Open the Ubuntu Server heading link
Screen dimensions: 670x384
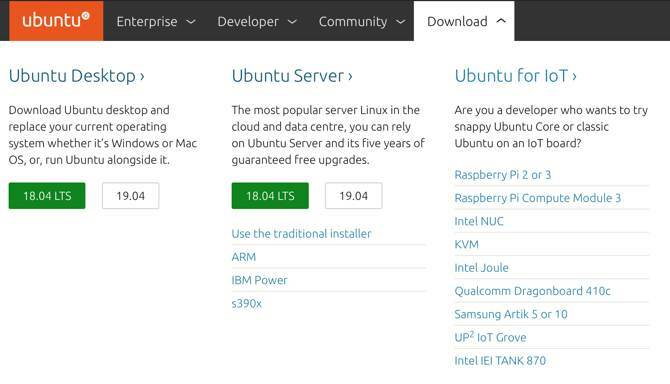[292, 76]
